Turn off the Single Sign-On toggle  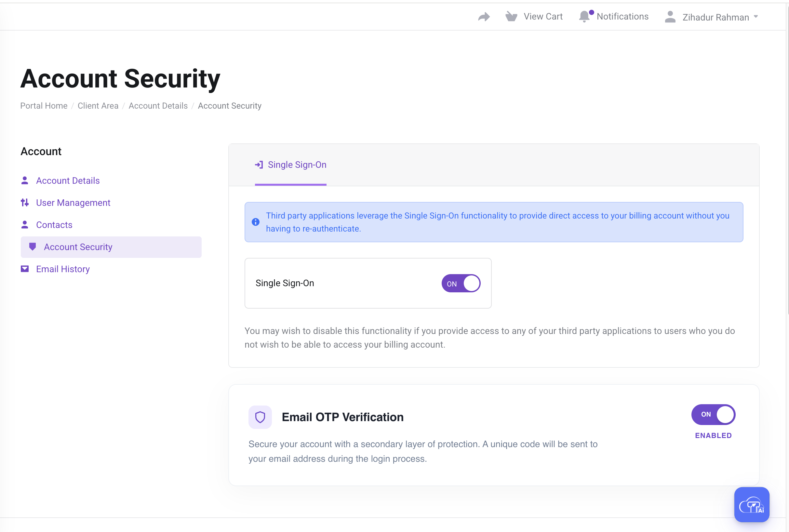tap(461, 283)
